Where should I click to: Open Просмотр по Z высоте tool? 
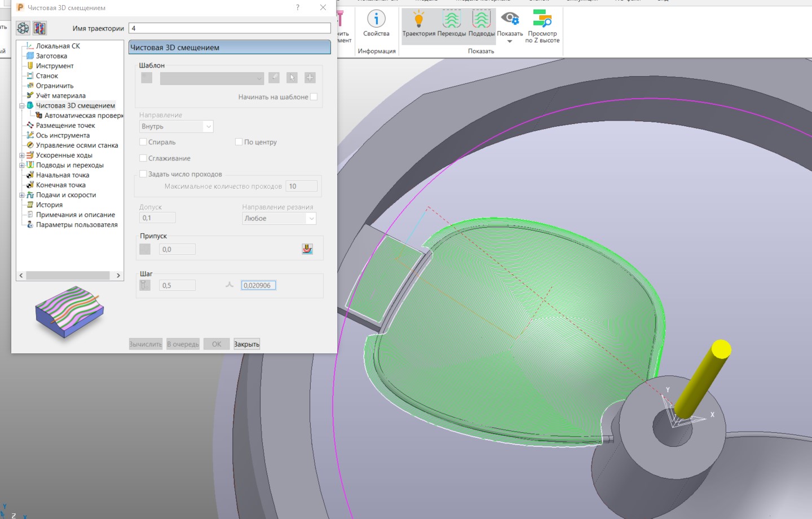542,26
